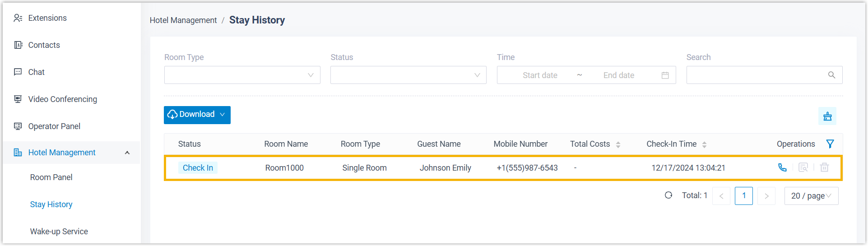
Task: Open the calendar icon in Time range
Action: [x=665, y=75]
